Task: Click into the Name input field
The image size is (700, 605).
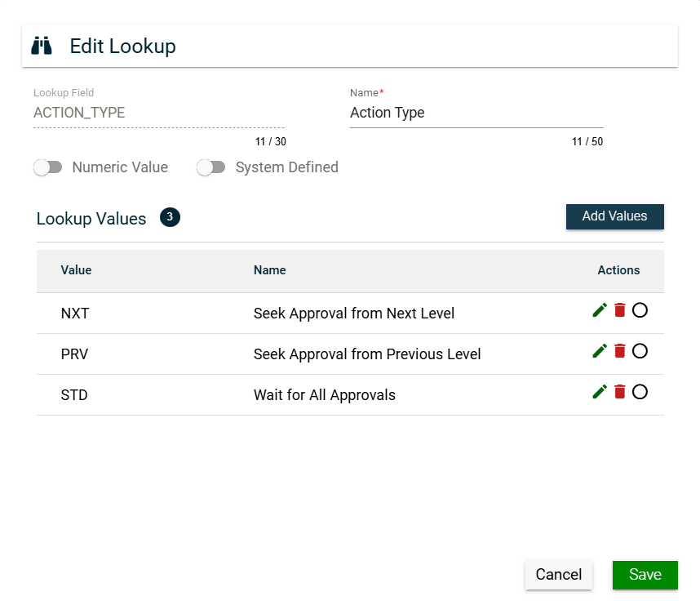Action: 476,113
